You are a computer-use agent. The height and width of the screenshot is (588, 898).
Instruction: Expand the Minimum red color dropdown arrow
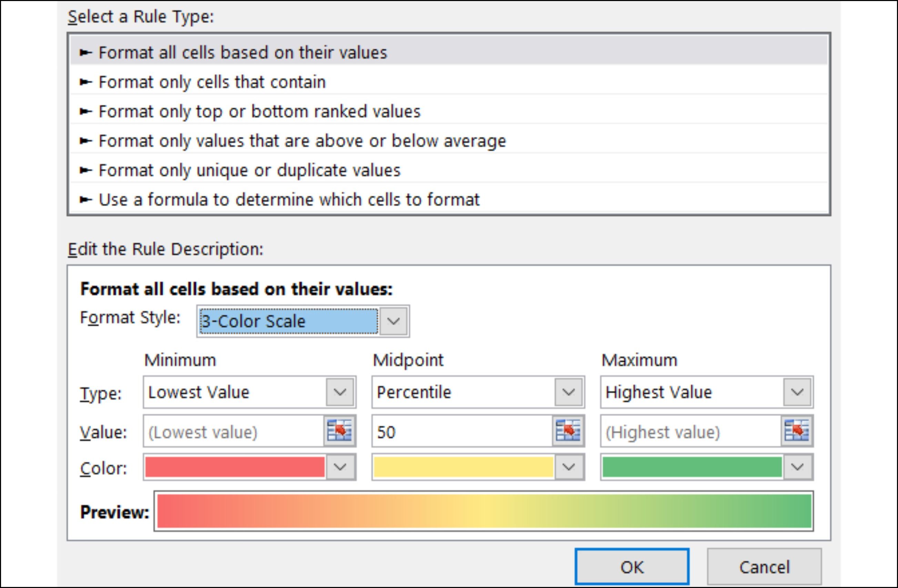coord(340,467)
